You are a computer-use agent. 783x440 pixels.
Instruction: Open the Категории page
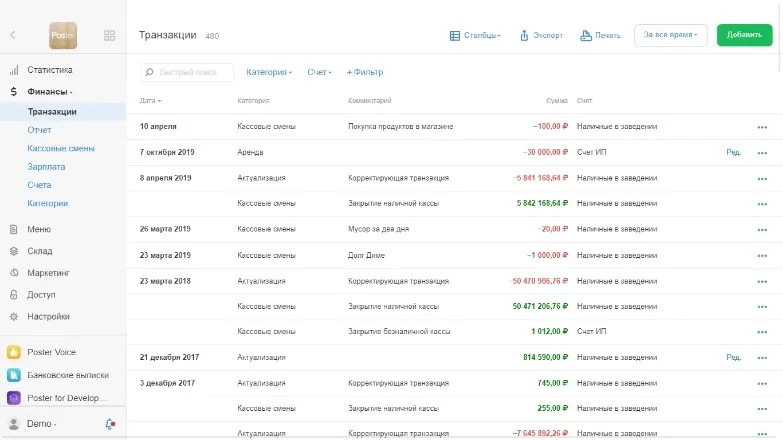47,203
